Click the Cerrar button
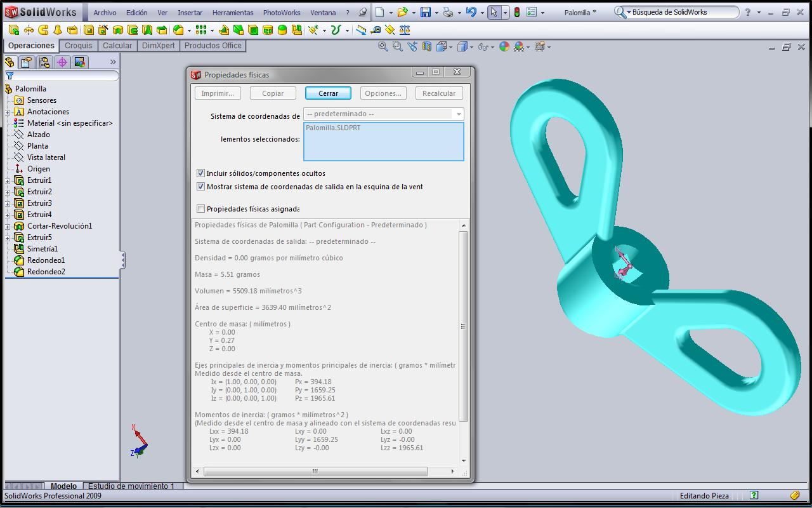 [328, 93]
